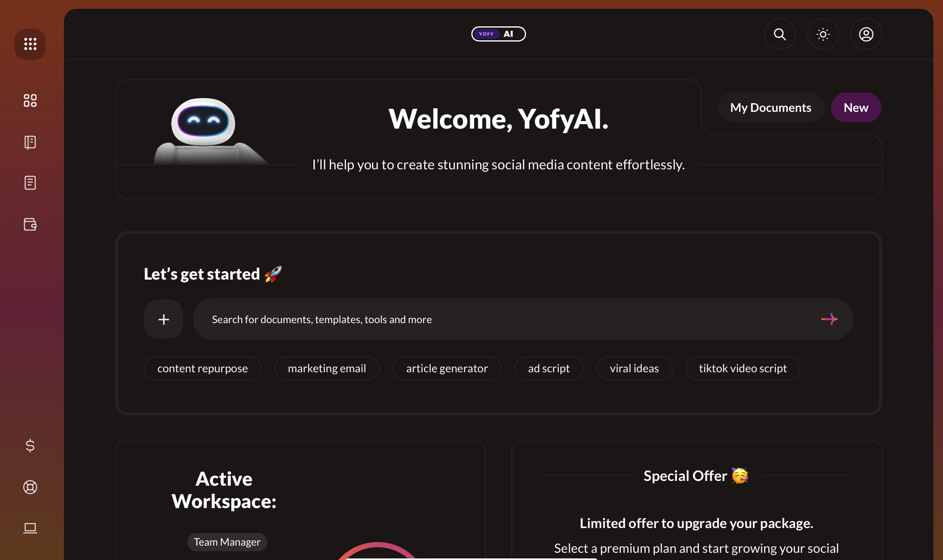Click the YOFY AI badge

coord(498,34)
